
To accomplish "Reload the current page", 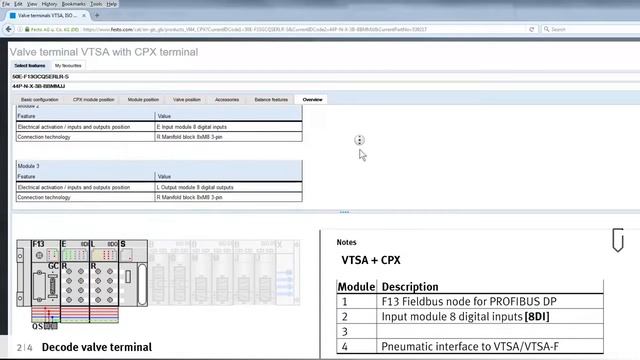I will [x=531, y=29].
